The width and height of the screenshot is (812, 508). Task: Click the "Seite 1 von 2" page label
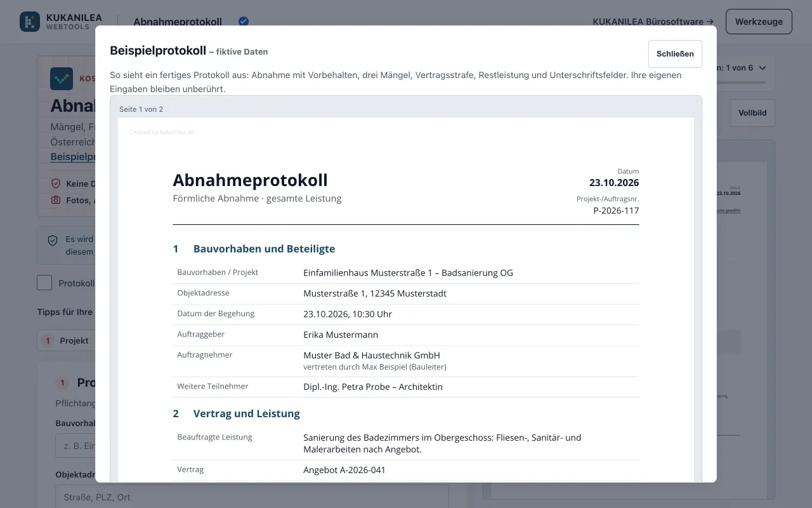[141, 109]
